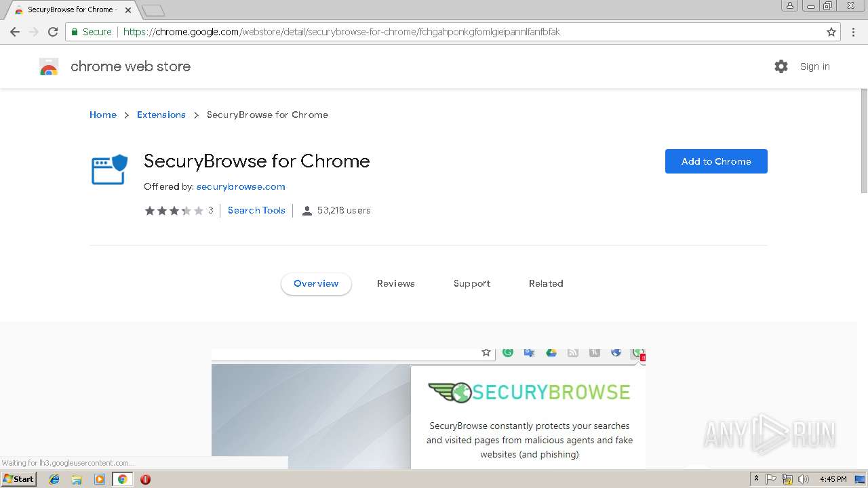868x488 pixels.
Task: Click the 4:45 PM clock
Action: tap(833, 479)
